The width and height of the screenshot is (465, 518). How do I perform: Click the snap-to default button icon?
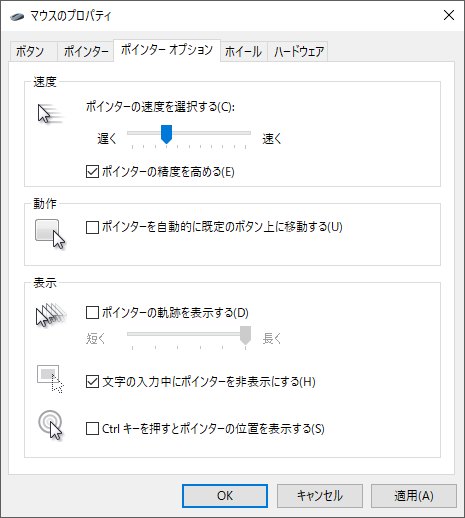point(50,234)
